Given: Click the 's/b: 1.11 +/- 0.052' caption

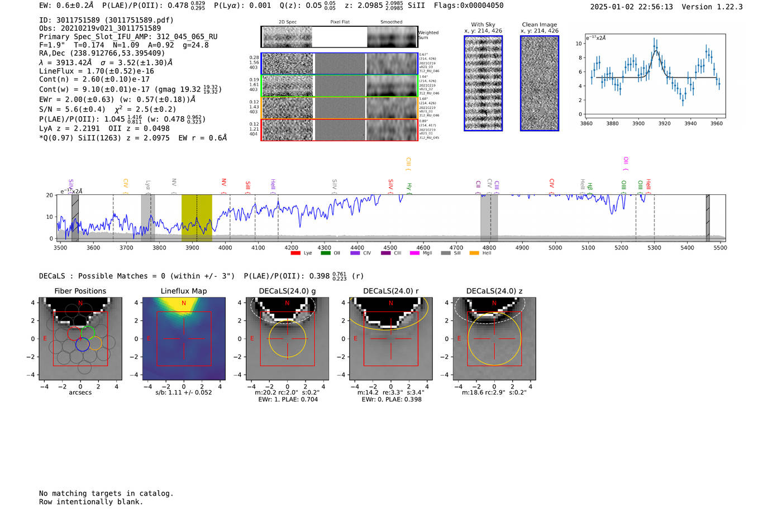Looking at the screenshot, I should 184,392.
